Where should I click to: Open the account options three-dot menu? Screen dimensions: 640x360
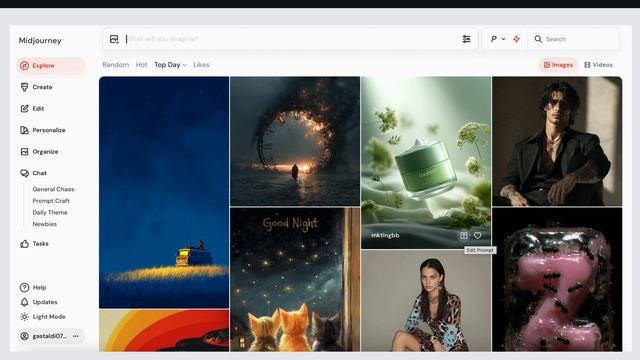[76, 336]
